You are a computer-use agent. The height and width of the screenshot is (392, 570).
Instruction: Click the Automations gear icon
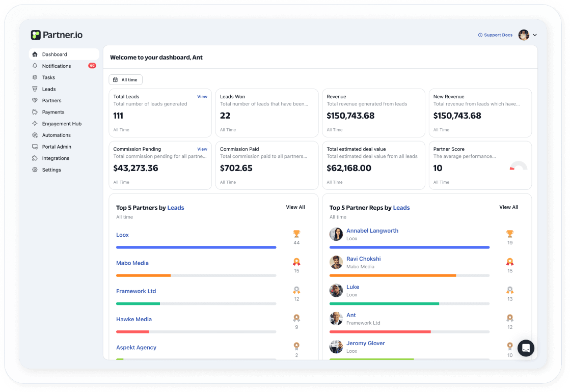coord(35,135)
